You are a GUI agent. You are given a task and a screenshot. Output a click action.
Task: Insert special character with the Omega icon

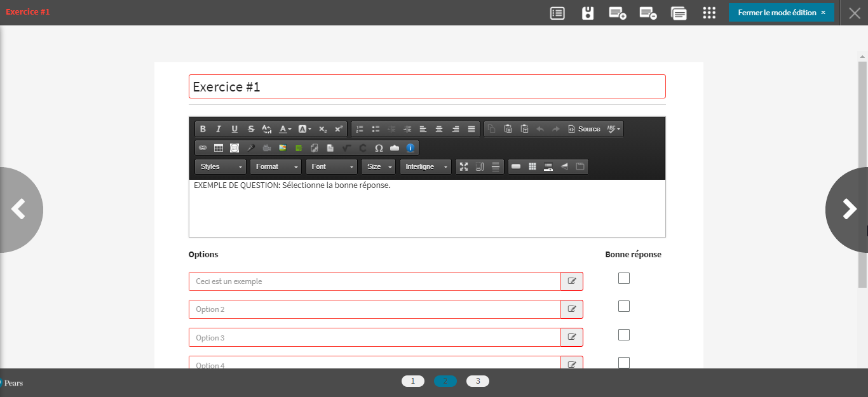379,148
